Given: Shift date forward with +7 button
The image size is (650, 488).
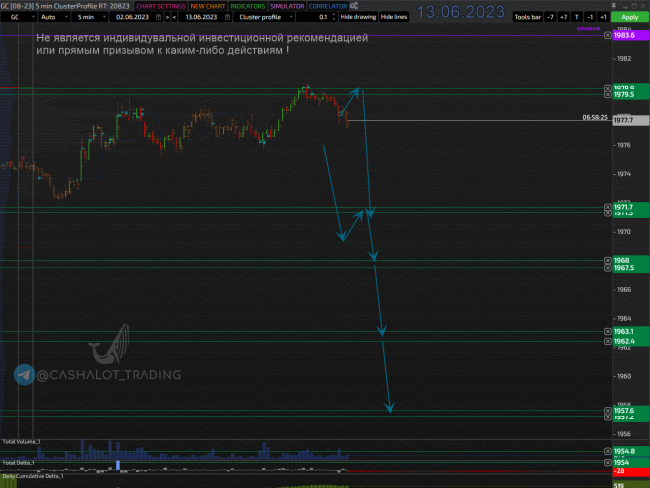Looking at the screenshot, I should point(563,17).
